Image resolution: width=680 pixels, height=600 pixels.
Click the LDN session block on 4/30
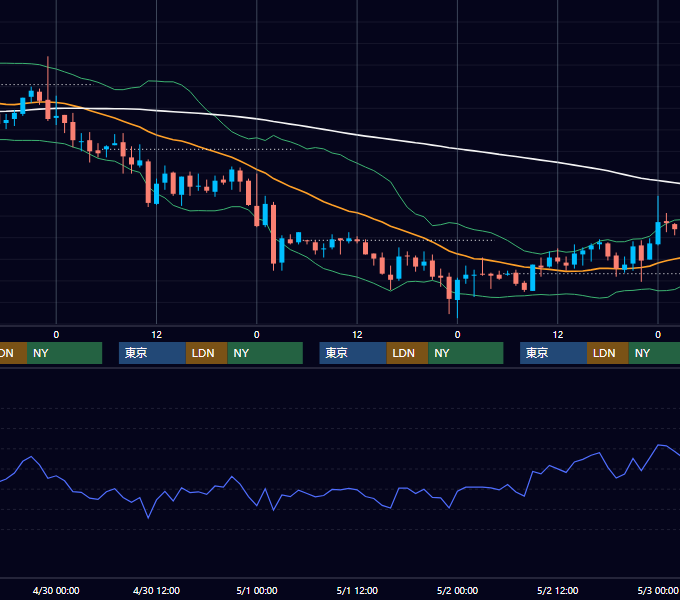[206, 353]
